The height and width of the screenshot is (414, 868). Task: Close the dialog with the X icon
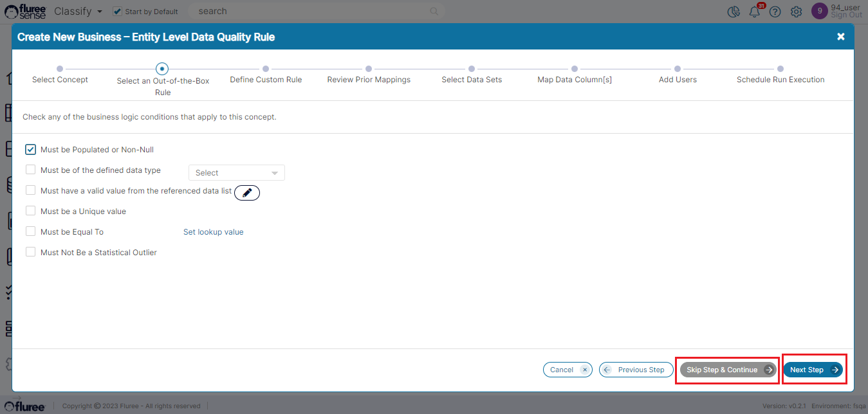point(840,37)
